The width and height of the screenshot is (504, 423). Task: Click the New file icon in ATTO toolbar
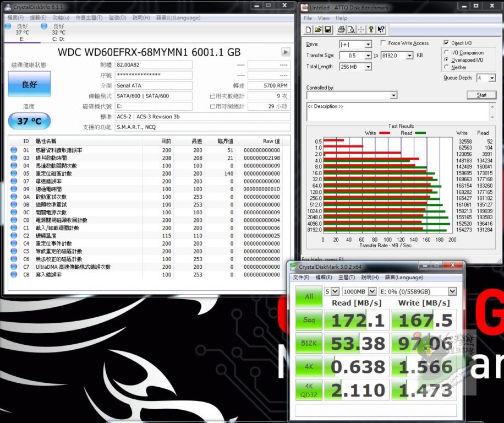tap(308, 30)
